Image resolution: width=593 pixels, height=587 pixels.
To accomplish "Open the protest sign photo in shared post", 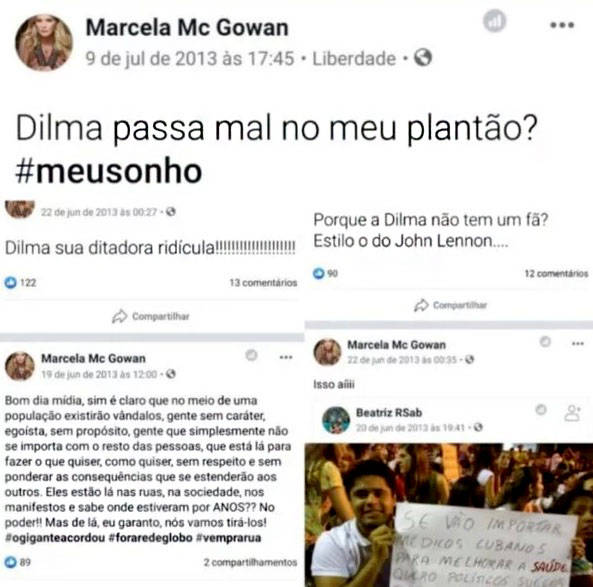I will pos(449,515).
